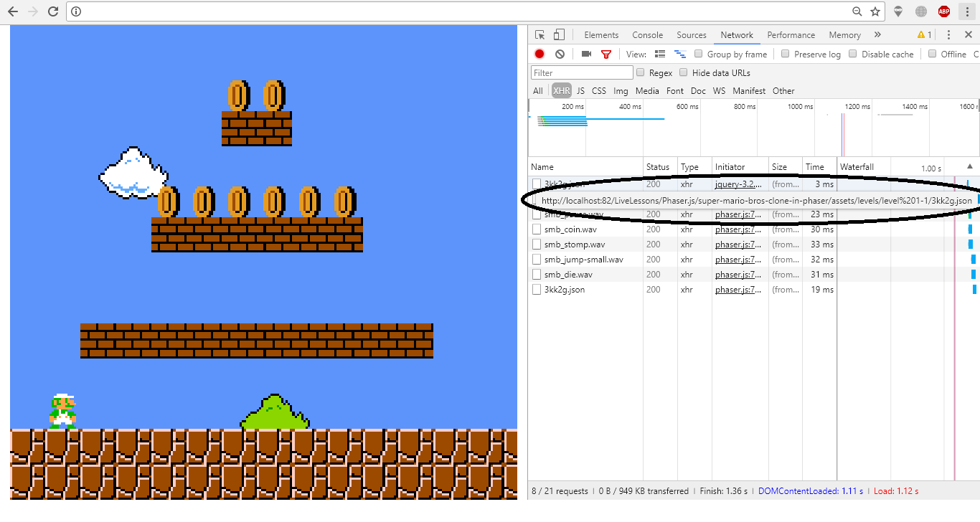The height and width of the screenshot is (522, 980).
Task: Stop recording network log
Action: 540,54
